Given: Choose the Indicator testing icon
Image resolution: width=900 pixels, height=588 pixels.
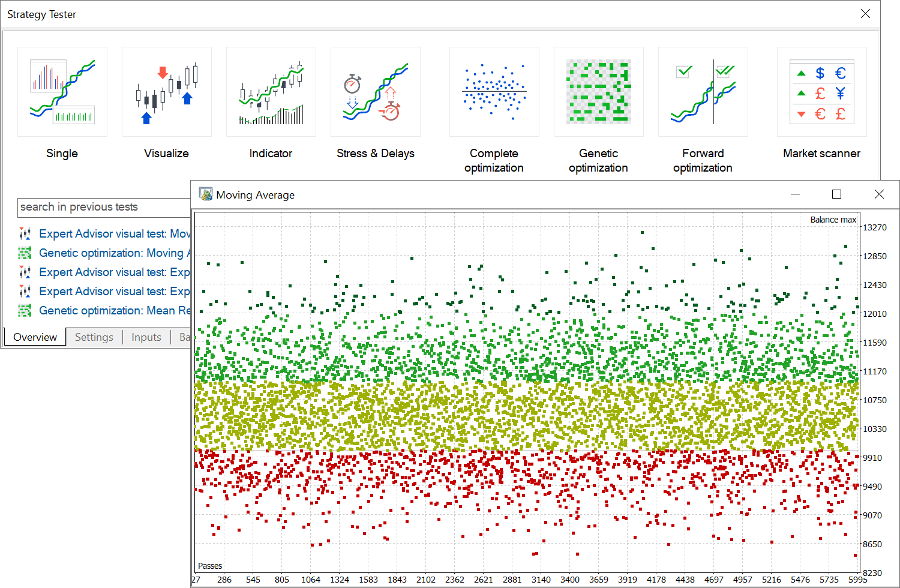Looking at the screenshot, I should point(271,92).
